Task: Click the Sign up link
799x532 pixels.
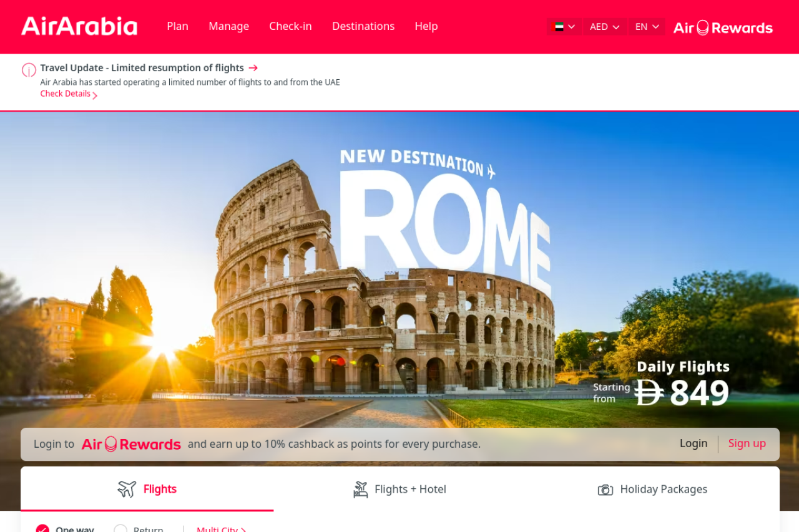Action: tap(747, 443)
